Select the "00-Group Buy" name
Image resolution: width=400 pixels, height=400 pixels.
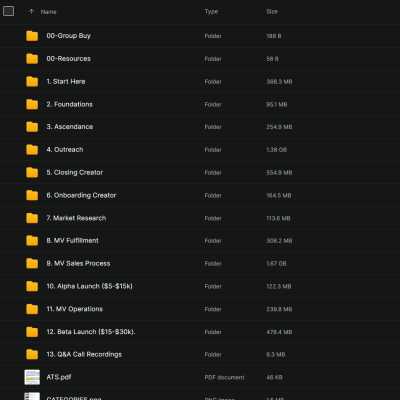coord(68,36)
